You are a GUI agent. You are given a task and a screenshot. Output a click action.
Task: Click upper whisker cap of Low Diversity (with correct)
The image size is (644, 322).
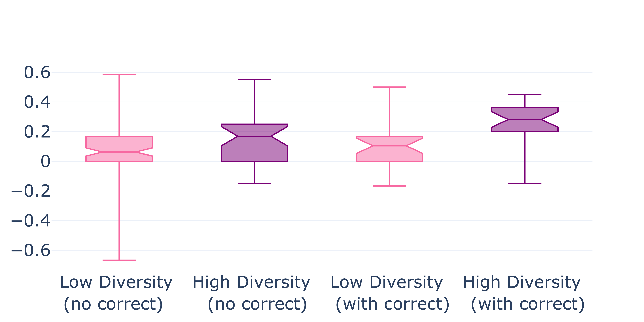(390, 87)
